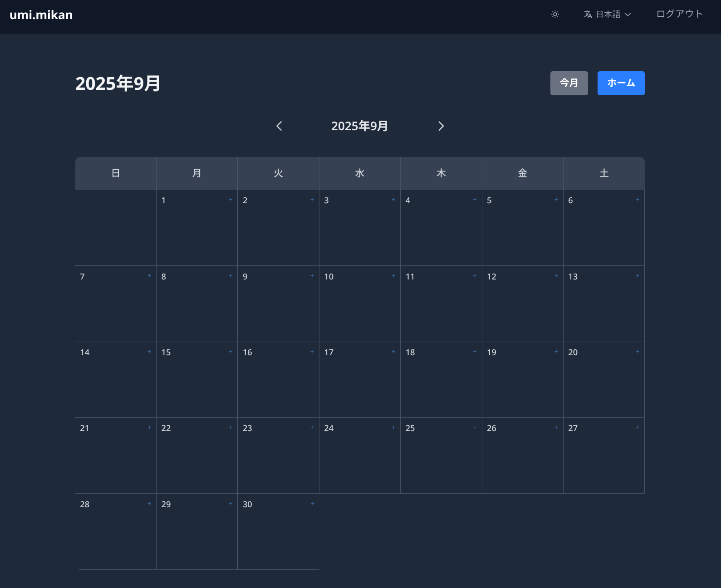The image size is (721, 588).
Task: Click the translate icon beside 日本語
Action: 588,15
